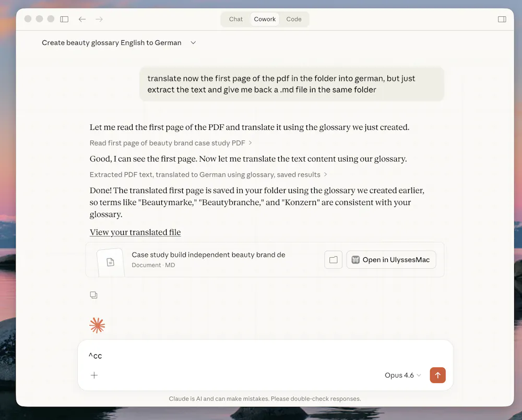The height and width of the screenshot is (420, 522).
Task: Maximize the window with the third traffic-light button
Action: pos(51,19)
